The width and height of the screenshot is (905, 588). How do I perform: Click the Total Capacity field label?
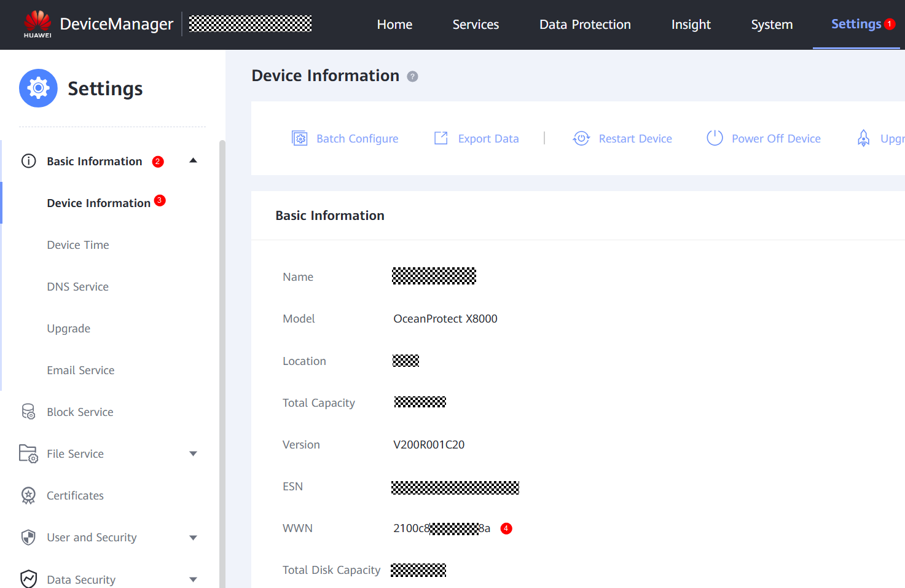click(x=319, y=403)
